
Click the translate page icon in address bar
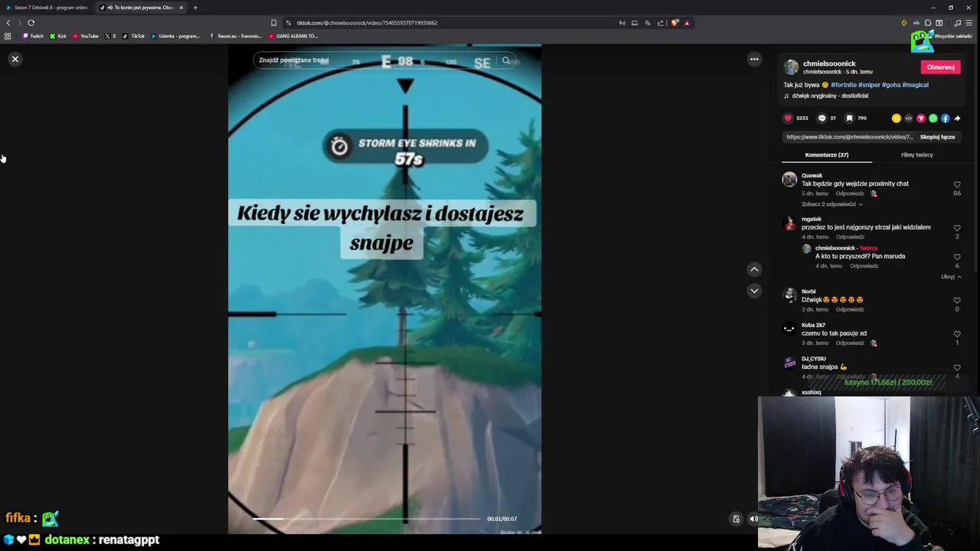[x=647, y=23]
